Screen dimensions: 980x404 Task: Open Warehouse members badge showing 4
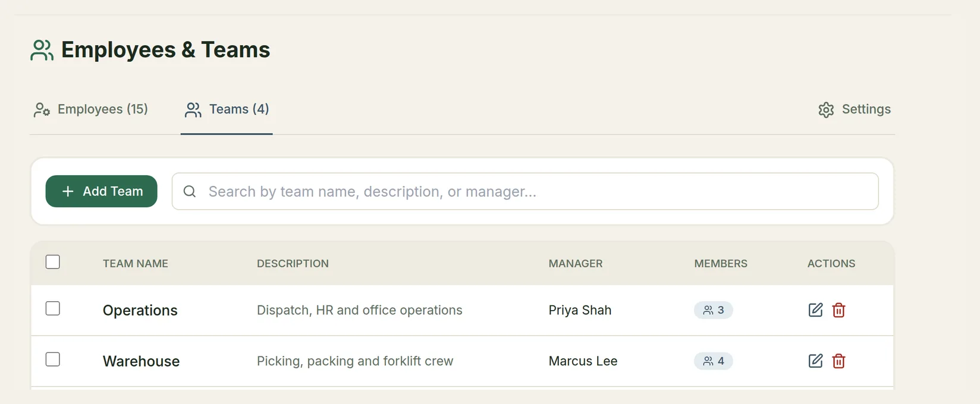tap(713, 361)
